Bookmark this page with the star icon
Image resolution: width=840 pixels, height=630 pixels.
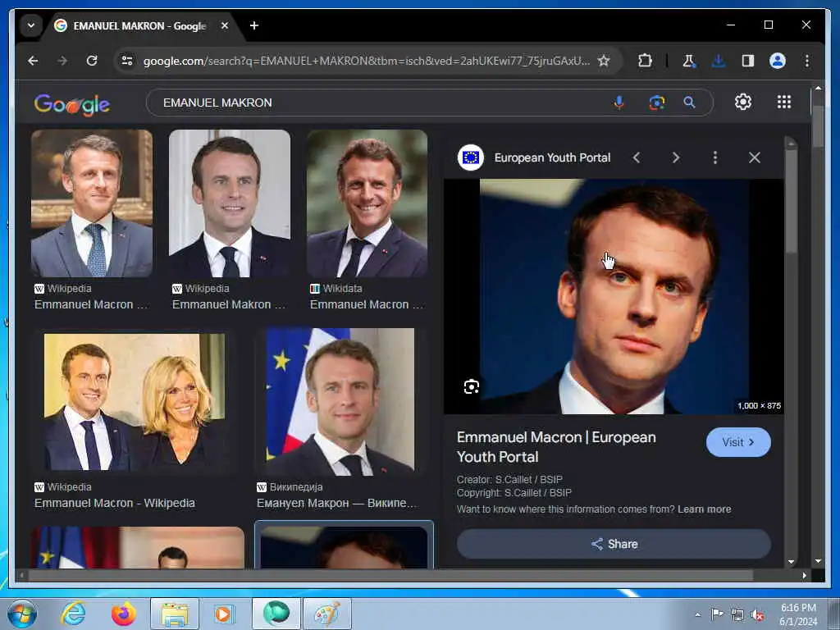[604, 61]
